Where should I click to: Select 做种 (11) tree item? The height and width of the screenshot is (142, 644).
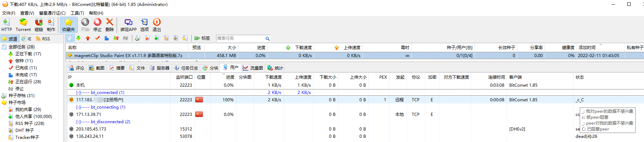pos(24,61)
